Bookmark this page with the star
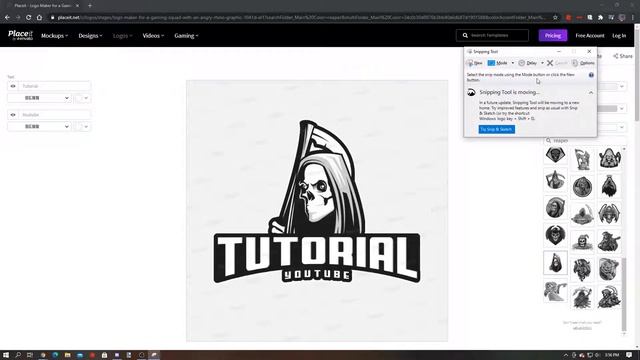 pyautogui.click(x=555, y=18)
